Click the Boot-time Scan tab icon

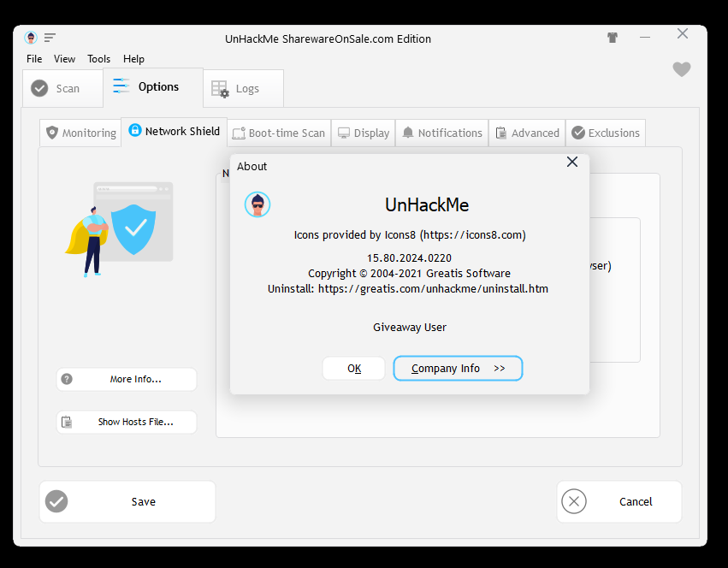click(239, 133)
